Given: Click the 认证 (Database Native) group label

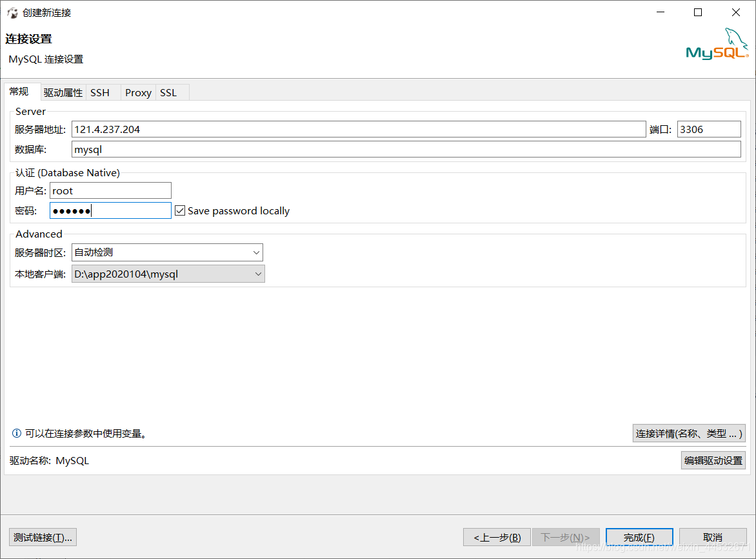Looking at the screenshot, I should [68, 172].
